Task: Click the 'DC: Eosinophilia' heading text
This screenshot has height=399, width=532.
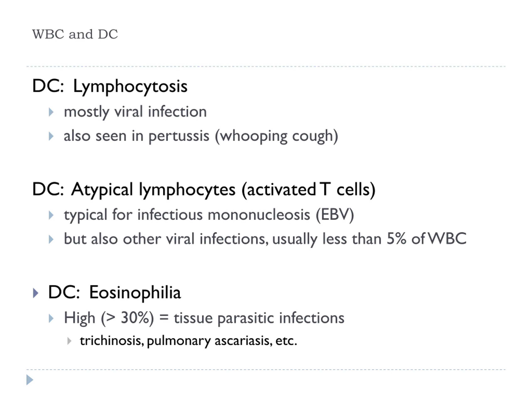Action: tap(114, 293)
